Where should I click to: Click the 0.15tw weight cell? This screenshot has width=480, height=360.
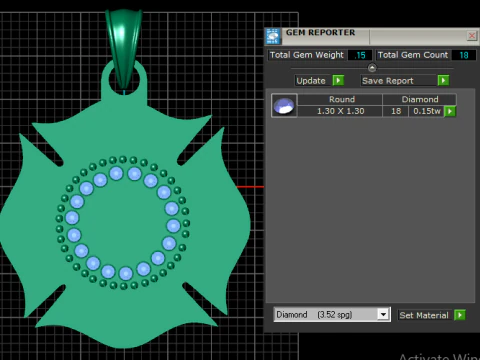coord(427,111)
